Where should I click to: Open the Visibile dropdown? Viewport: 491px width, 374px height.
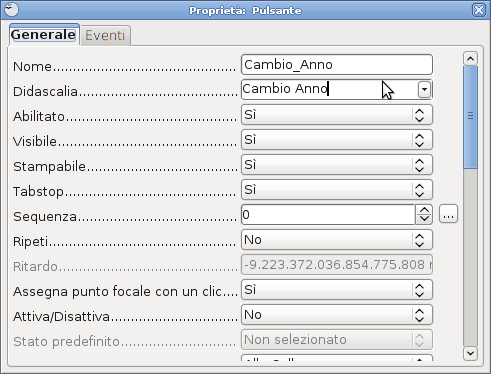click(337, 140)
